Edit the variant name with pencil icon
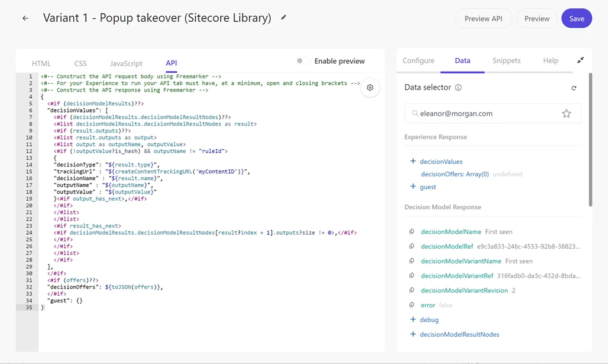The height and width of the screenshot is (364, 608). pyautogui.click(x=283, y=17)
